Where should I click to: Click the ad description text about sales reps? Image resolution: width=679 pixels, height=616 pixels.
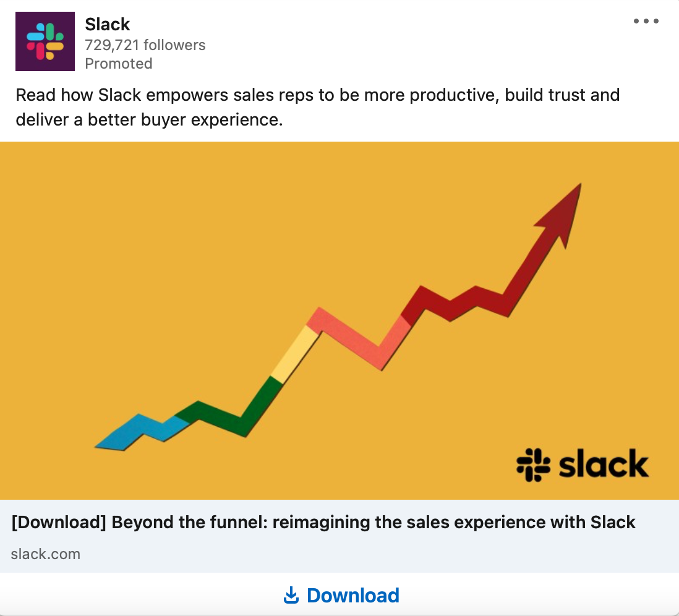click(x=318, y=107)
